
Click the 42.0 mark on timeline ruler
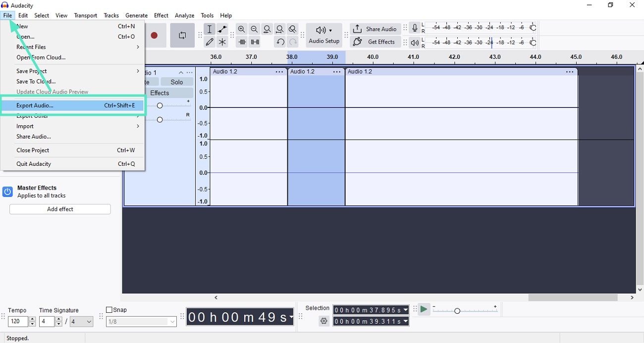tap(454, 57)
